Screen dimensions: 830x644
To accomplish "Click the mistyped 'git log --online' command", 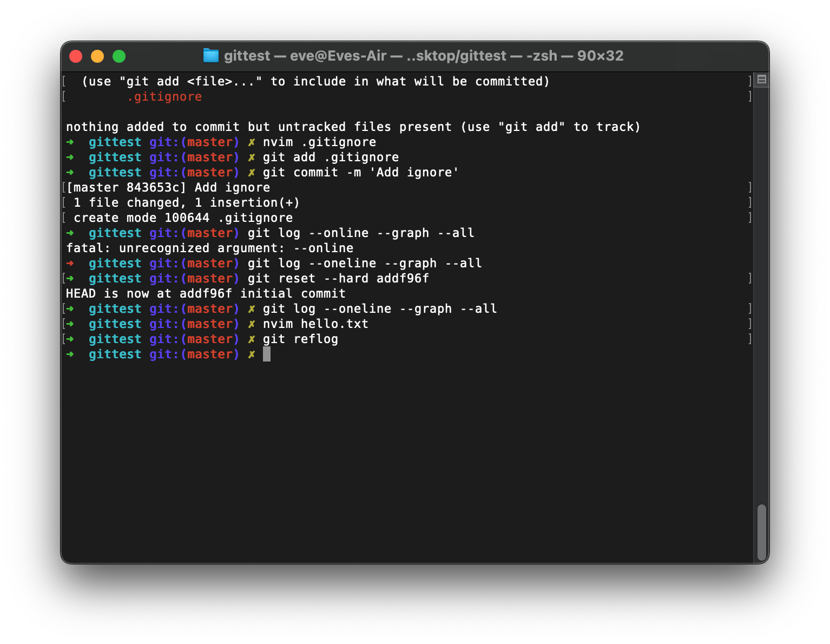I will pos(361,233).
